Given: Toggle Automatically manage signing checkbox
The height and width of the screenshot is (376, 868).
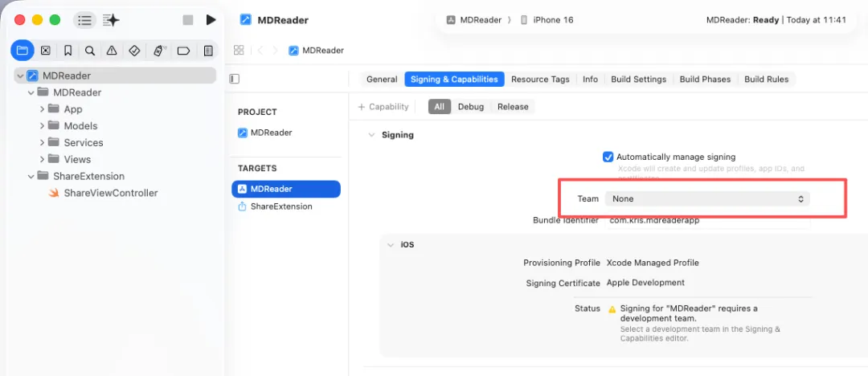Looking at the screenshot, I should pos(608,157).
